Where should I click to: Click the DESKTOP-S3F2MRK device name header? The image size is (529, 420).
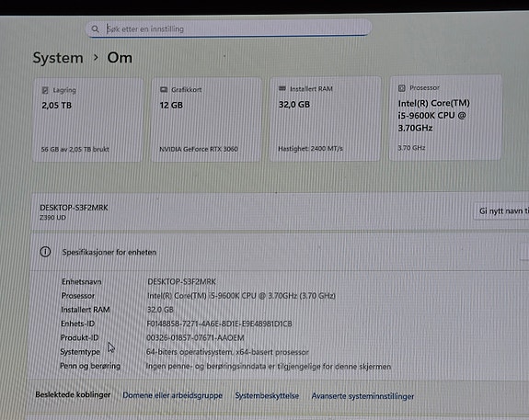[74, 208]
